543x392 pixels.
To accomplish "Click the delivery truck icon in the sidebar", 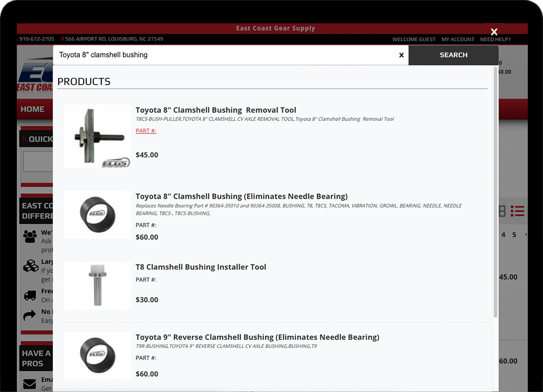I will 30,295.
